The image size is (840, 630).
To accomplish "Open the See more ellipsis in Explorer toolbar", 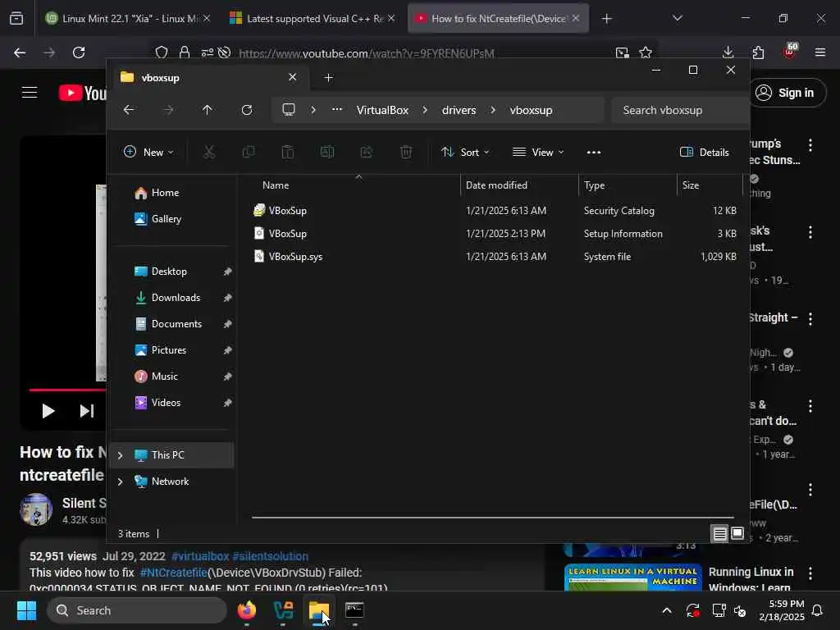I will click(594, 152).
